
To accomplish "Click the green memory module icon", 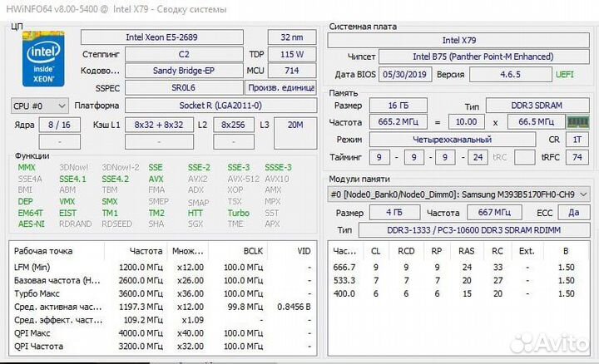I will pos(578,122).
